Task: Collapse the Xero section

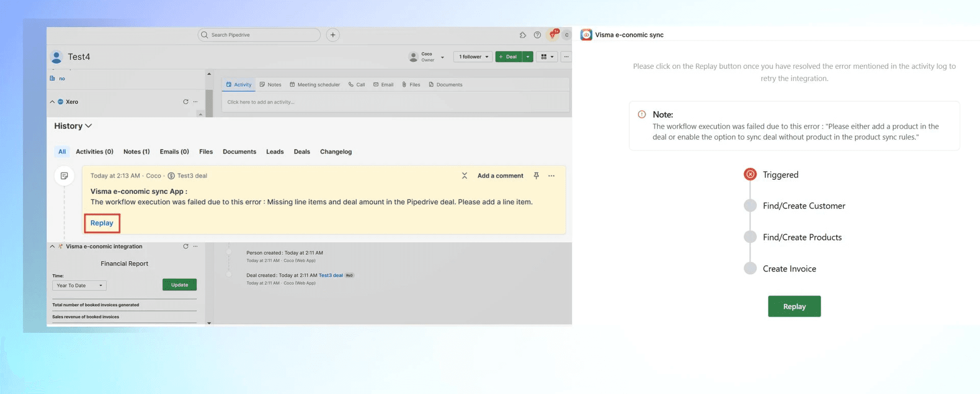Action: [52, 102]
